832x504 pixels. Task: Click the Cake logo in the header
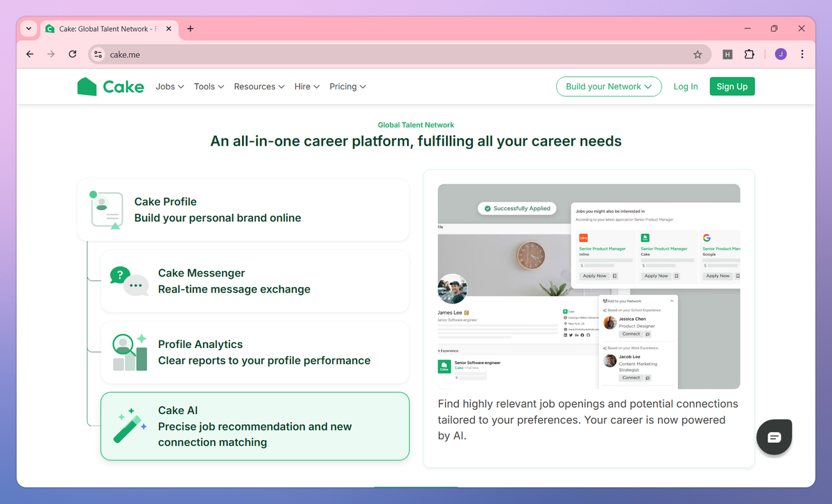pyautogui.click(x=111, y=87)
